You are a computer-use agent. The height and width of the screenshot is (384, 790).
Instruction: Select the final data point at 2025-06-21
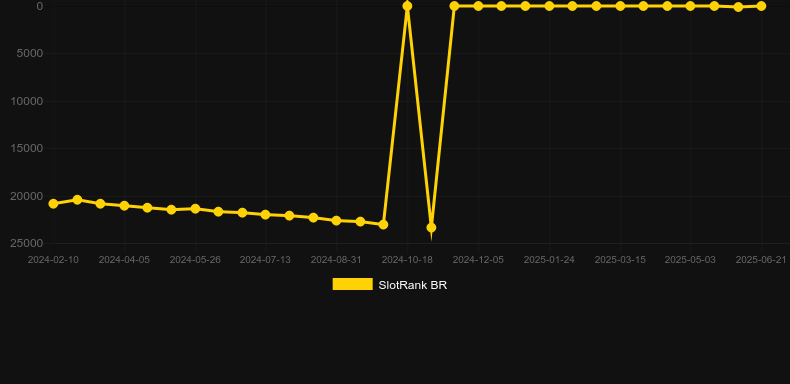[x=761, y=6]
